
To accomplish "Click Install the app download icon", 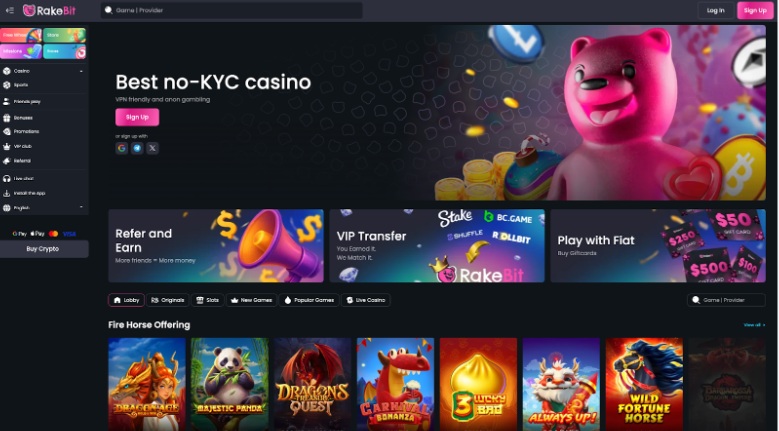I will click(6, 193).
